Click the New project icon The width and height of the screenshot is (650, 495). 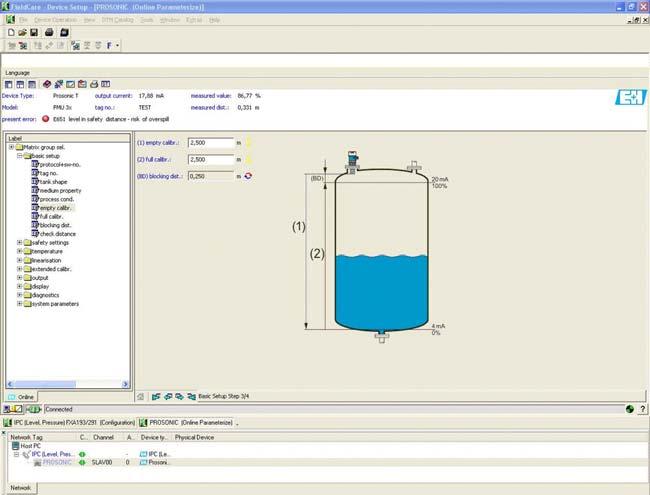click(11, 32)
